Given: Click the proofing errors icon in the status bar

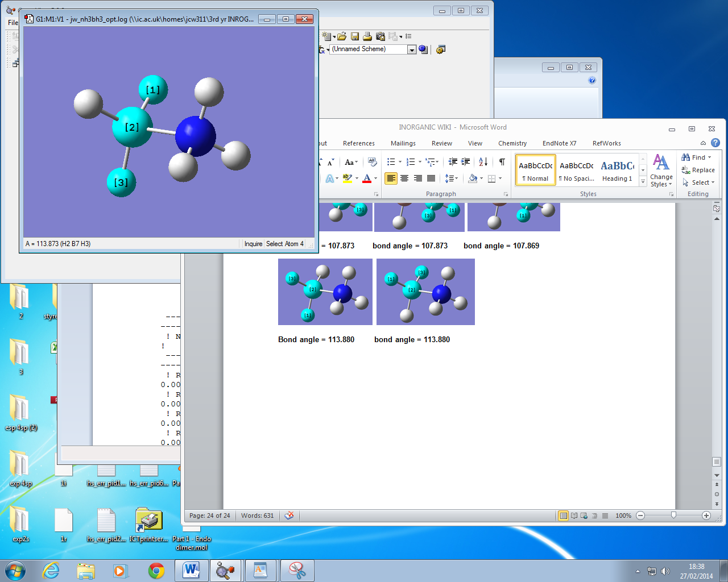Looking at the screenshot, I should tap(289, 516).
